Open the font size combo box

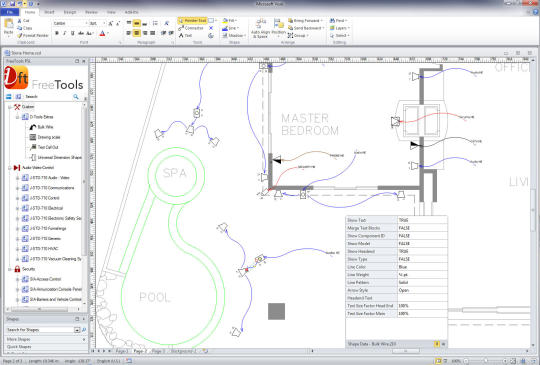[97, 23]
